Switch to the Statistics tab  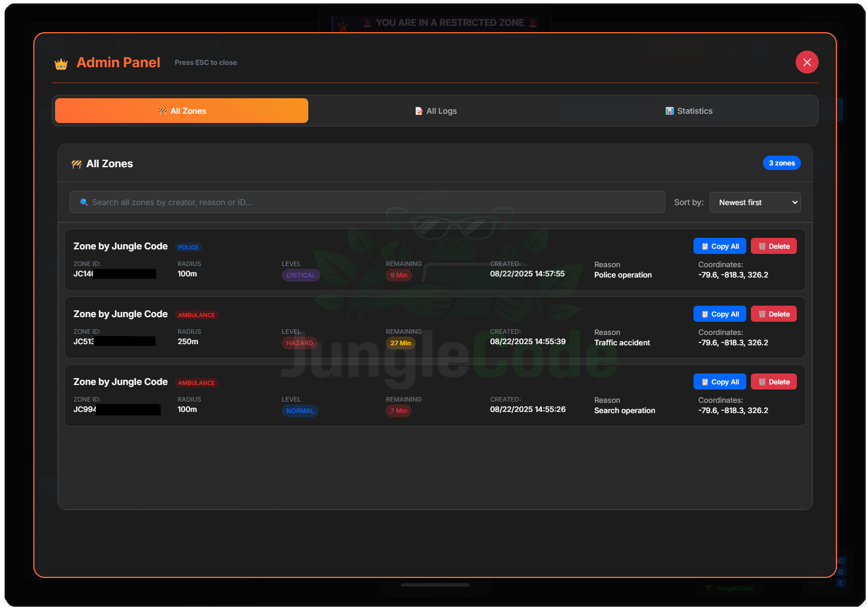click(688, 110)
